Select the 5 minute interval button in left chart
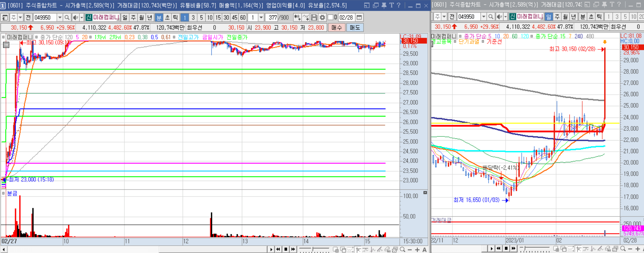The image size is (644, 253). pos(201,17)
